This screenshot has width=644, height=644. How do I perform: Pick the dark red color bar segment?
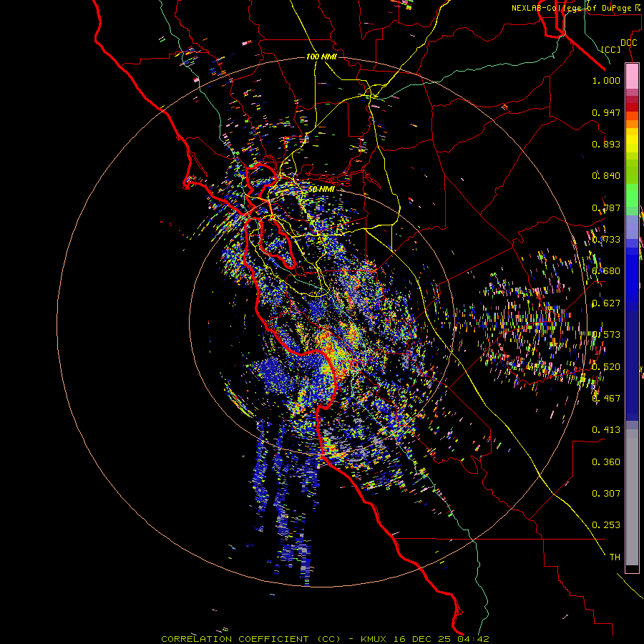click(x=632, y=107)
